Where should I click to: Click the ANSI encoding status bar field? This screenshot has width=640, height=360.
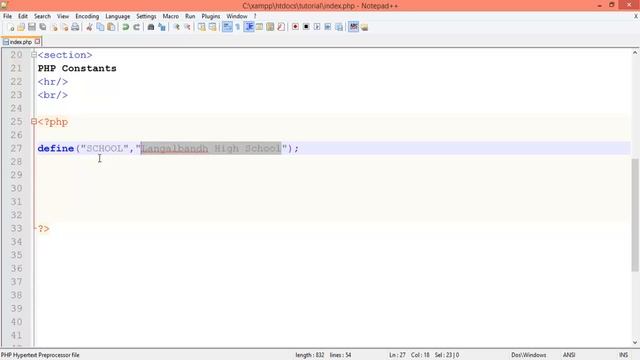click(x=569, y=355)
